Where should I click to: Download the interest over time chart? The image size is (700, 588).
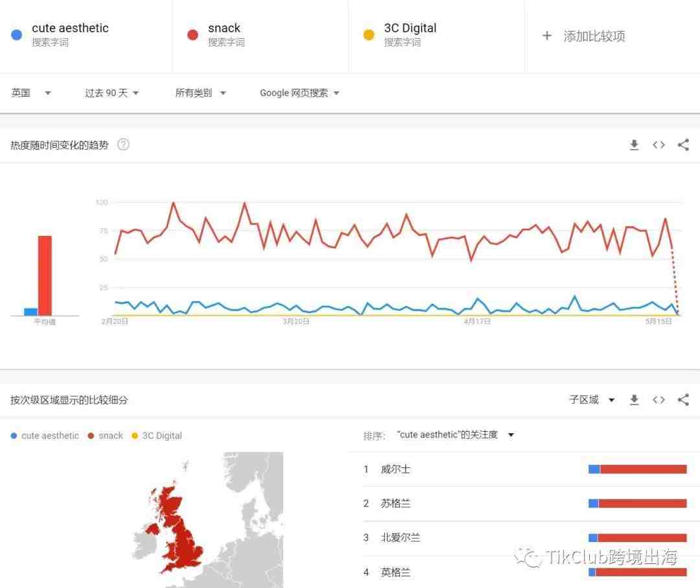(x=634, y=145)
